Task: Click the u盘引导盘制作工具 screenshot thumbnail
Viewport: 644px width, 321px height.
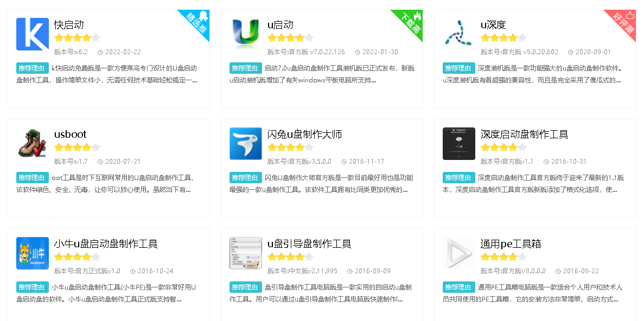Action: click(x=246, y=253)
